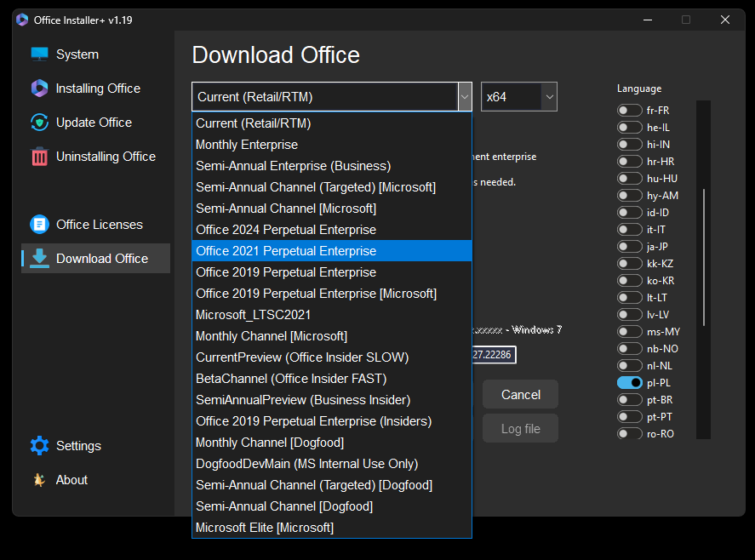Click the About icon in sidebar
This screenshot has width=755, height=560.
[39, 480]
